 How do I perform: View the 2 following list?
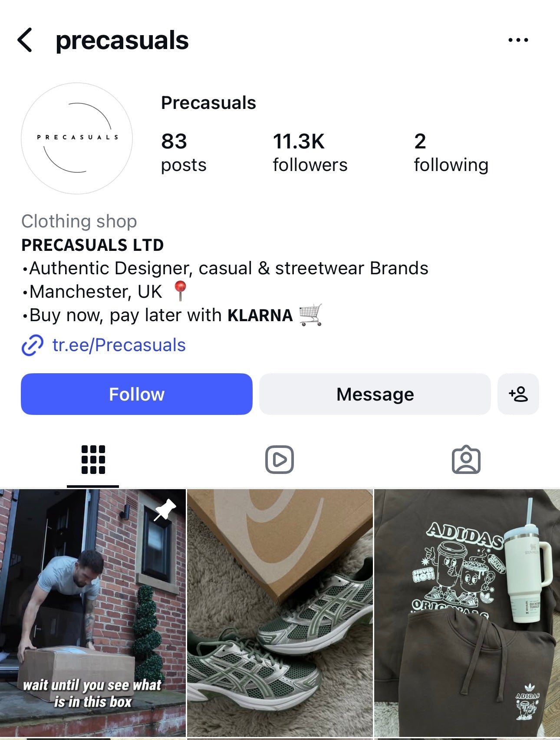(451, 153)
